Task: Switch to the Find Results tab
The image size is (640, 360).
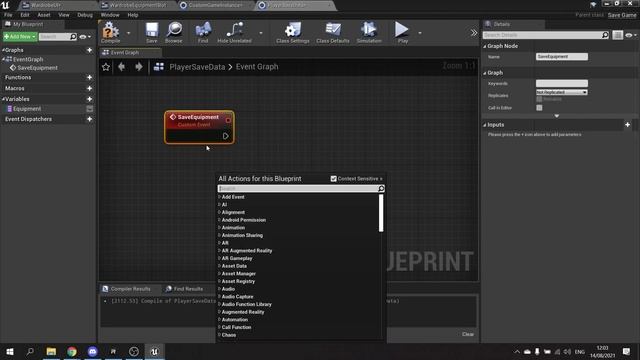Action: coord(184,289)
